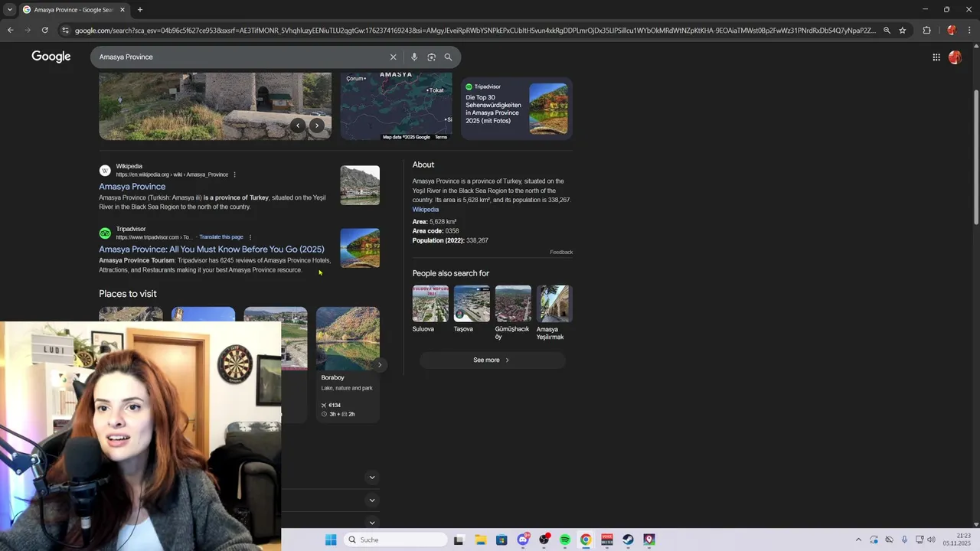The image size is (980, 551).
Task: Open Spotify from the taskbar
Action: pos(565,540)
